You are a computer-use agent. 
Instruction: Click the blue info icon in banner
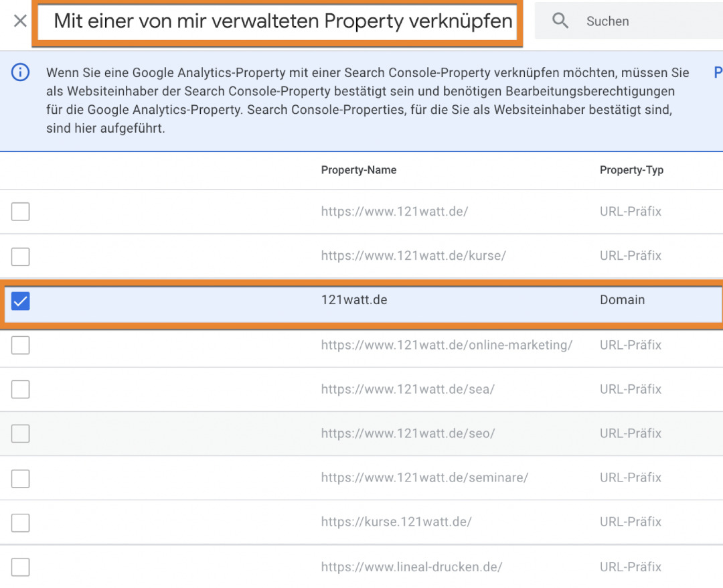click(x=21, y=73)
